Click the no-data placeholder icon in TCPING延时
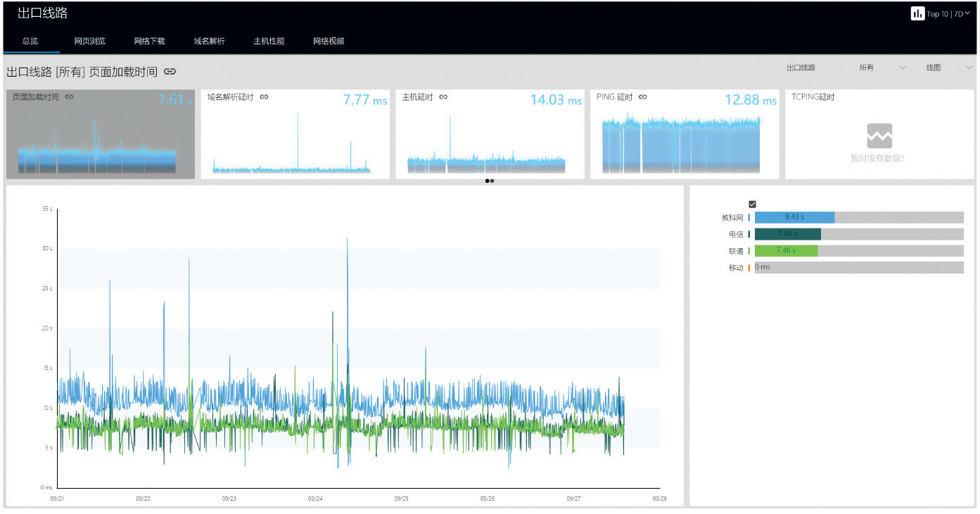The image size is (980, 514). click(x=879, y=135)
